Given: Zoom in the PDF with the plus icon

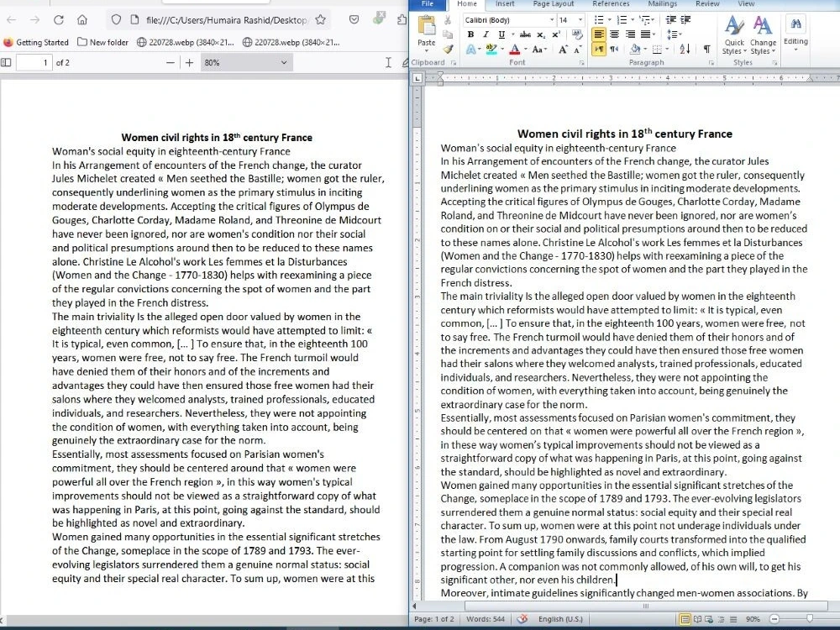Looking at the screenshot, I should pos(189,63).
